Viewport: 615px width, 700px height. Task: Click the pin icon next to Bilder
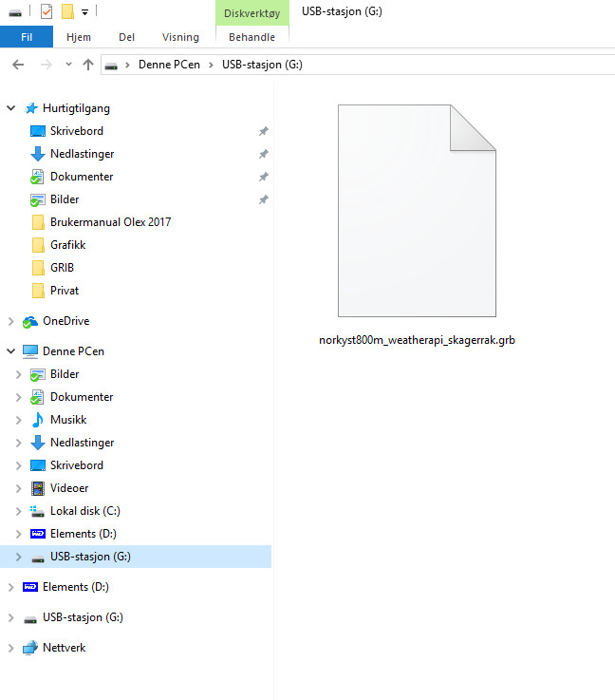(264, 199)
